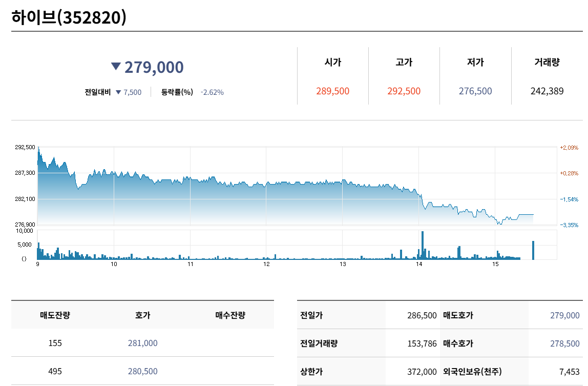Click the 276,900 price axis label
The height and width of the screenshot is (386, 588).
25,225
